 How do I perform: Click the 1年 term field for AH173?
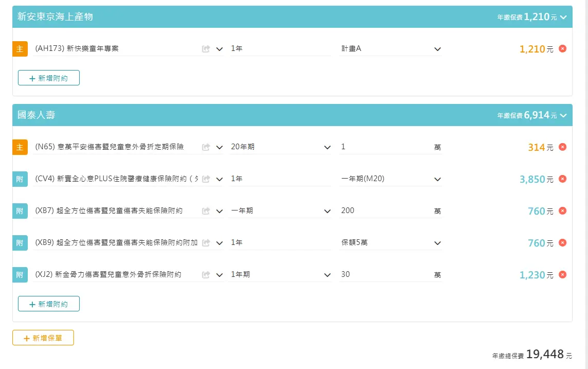click(x=280, y=49)
